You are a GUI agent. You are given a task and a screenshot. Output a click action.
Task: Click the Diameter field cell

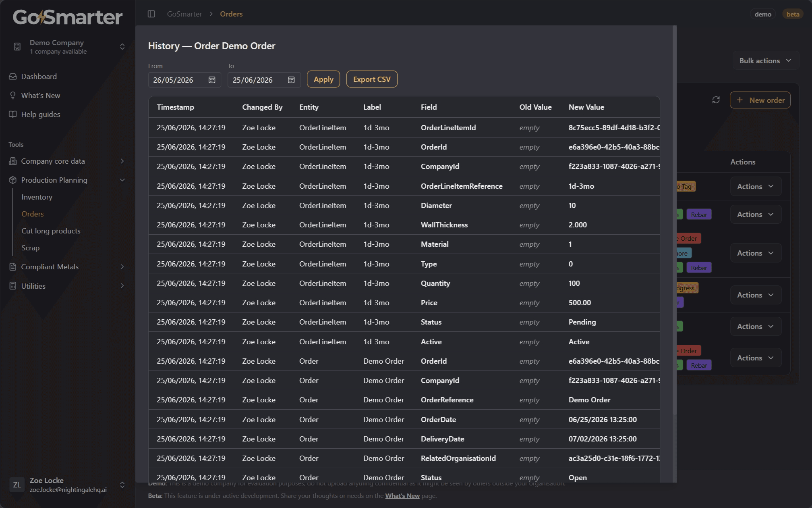tap(436, 206)
